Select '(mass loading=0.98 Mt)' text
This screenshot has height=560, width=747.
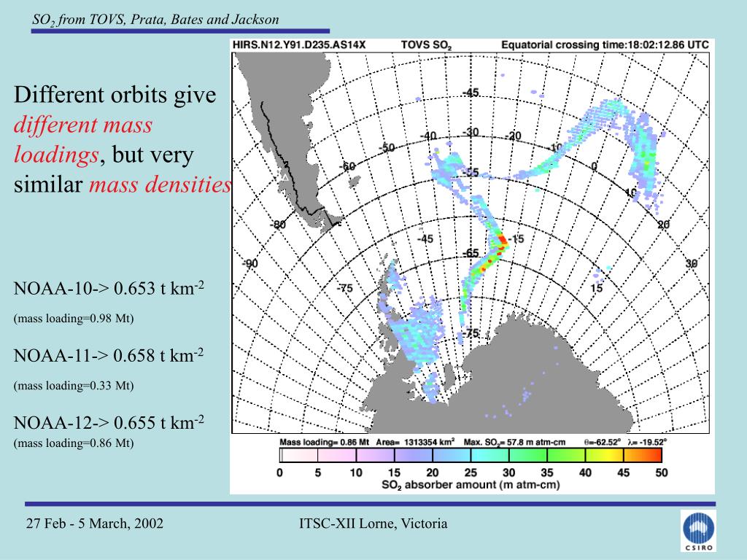click(x=74, y=318)
